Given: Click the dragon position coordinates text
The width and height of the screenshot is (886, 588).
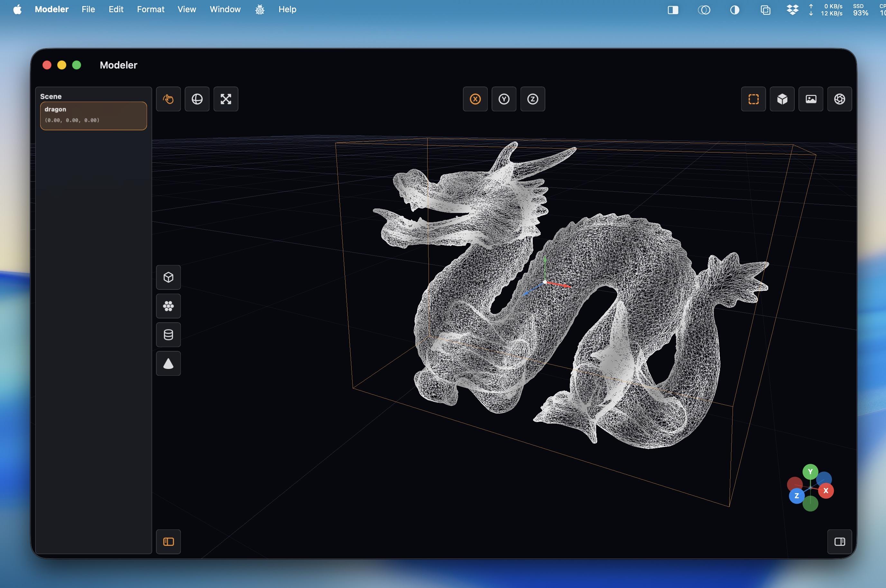Looking at the screenshot, I should [x=72, y=120].
